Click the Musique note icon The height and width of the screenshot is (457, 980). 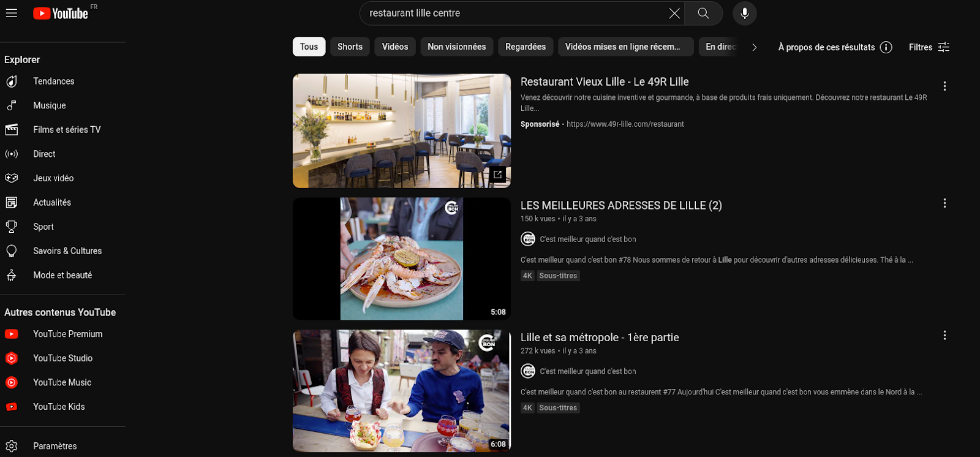[x=12, y=105]
